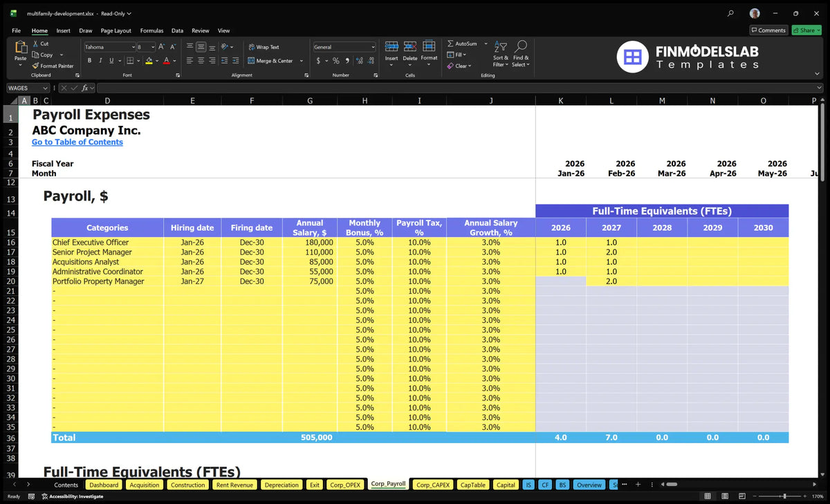Apply the red font color A

coord(167,61)
